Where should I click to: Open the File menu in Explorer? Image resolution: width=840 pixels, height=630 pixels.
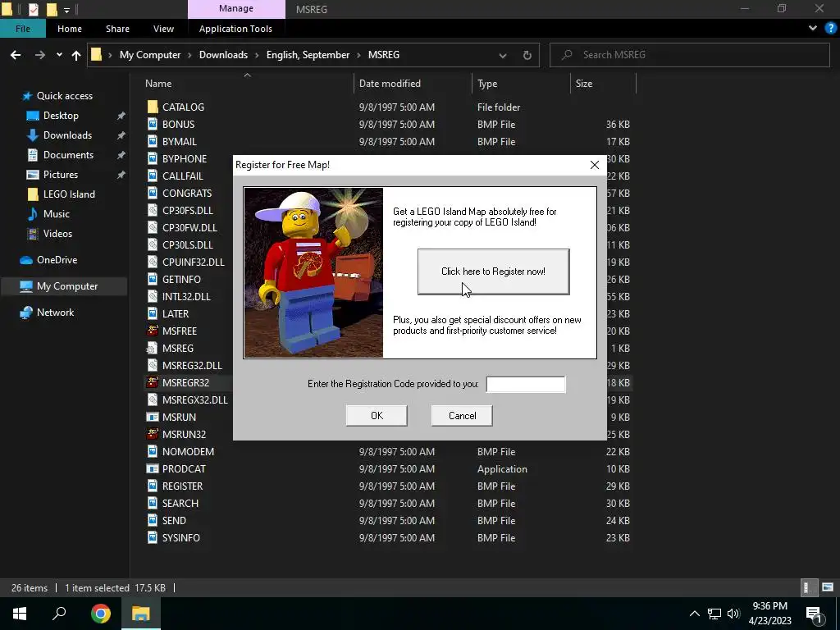point(22,29)
